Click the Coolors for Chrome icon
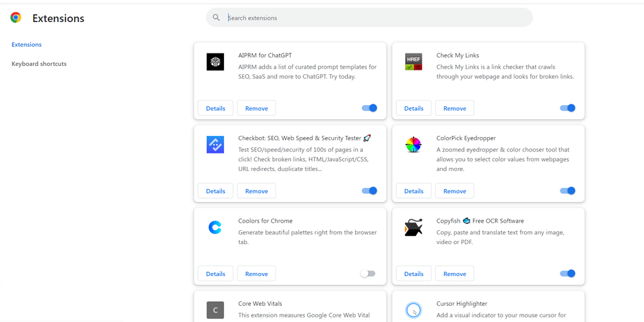The image size is (644, 322). [x=215, y=228]
